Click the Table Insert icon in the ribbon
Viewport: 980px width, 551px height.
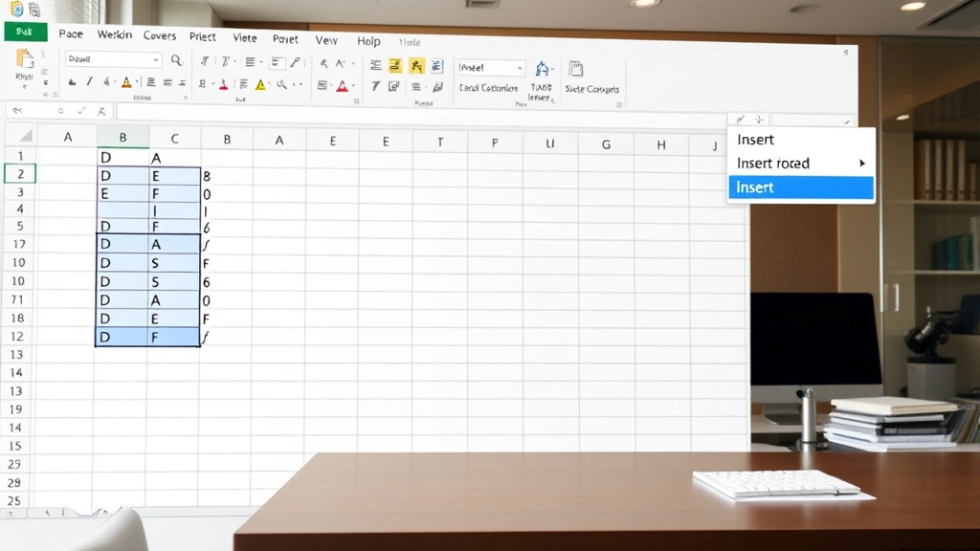[x=542, y=68]
